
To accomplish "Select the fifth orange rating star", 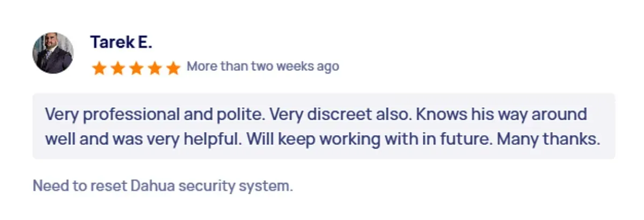I will click(173, 68).
